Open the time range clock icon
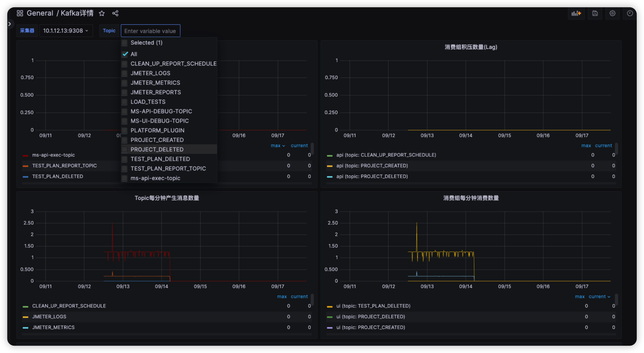The width and height of the screenshot is (644, 353). point(630,13)
